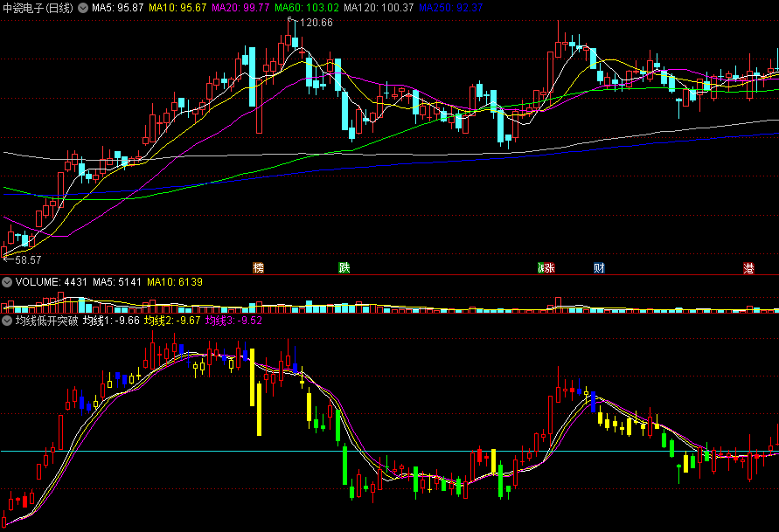779x532 pixels.
Task: Click the 均线低开突破 indicator name
Action: [46, 321]
